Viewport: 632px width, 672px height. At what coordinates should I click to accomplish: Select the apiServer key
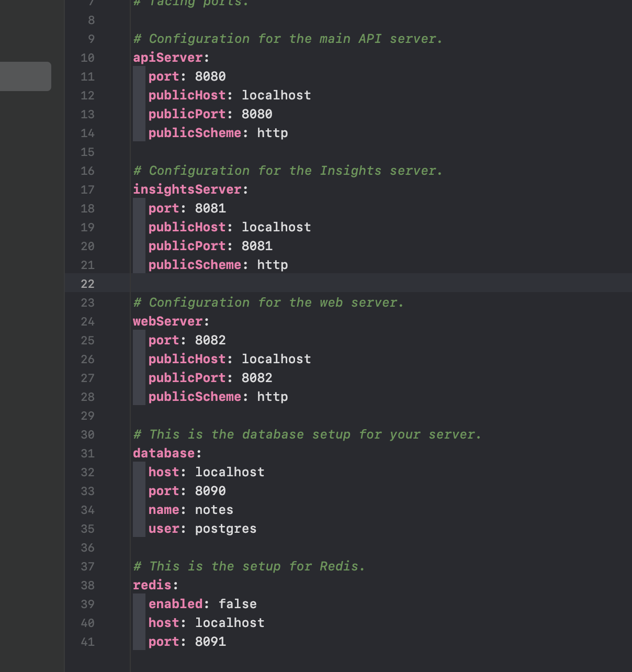pos(167,58)
